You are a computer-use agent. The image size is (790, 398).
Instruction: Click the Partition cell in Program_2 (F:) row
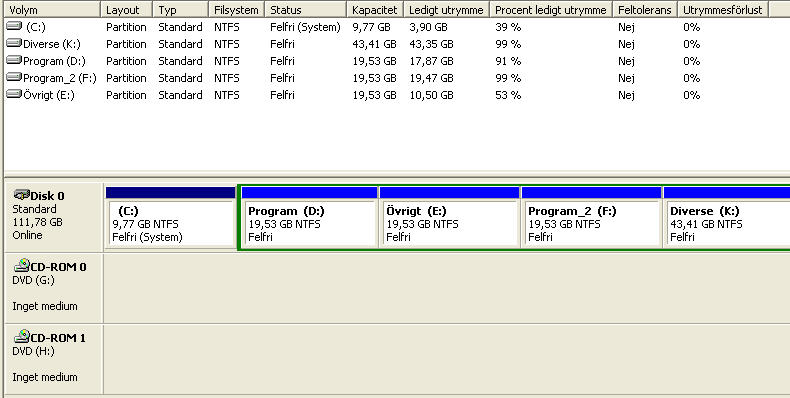[126, 79]
